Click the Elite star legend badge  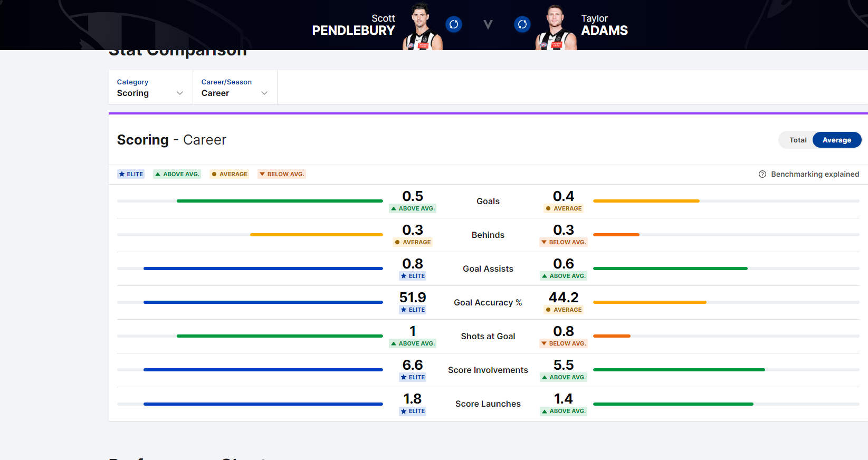pos(131,174)
